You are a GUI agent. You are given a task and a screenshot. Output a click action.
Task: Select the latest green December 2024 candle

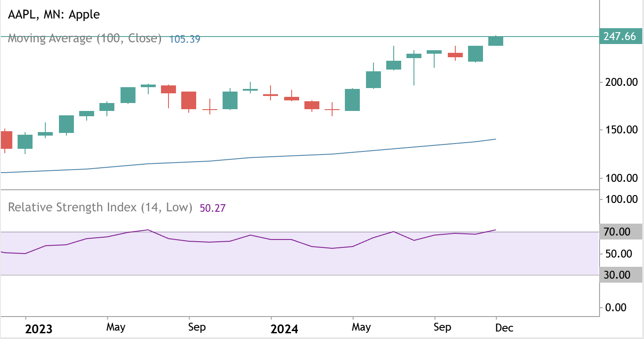pyautogui.click(x=496, y=41)
